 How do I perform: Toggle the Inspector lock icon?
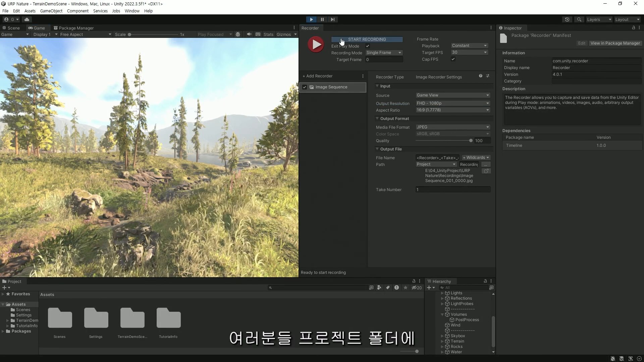pyautogui.click(x=633, y=28)
